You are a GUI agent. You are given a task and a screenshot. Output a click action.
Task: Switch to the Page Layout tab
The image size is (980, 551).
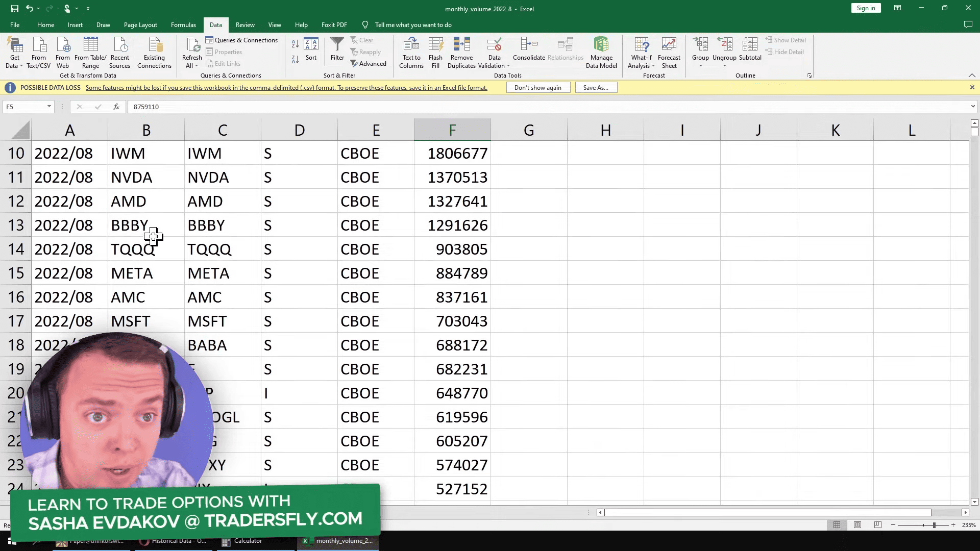140,25
